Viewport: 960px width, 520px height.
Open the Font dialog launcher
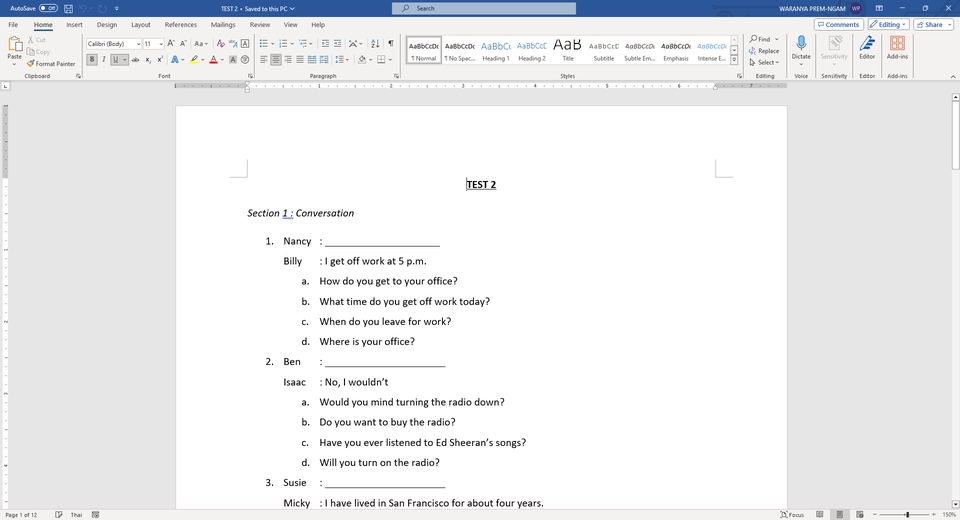point(250,76)
